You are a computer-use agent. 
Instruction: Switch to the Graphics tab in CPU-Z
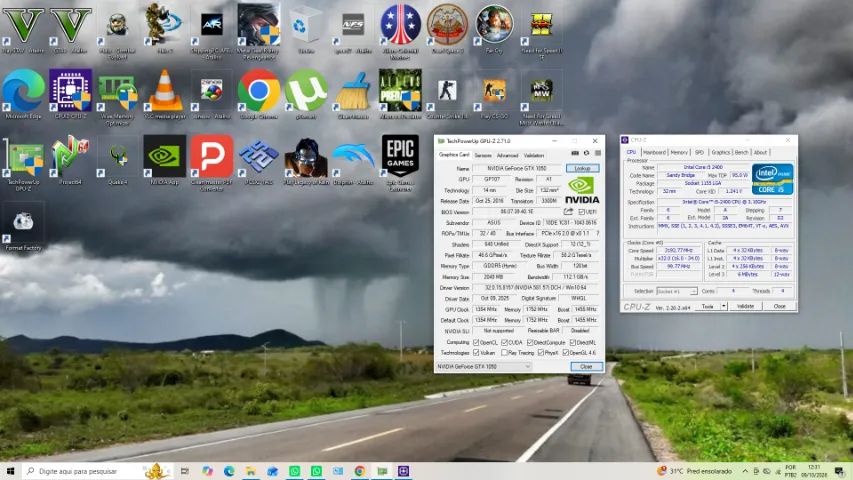tap(720, 152)
